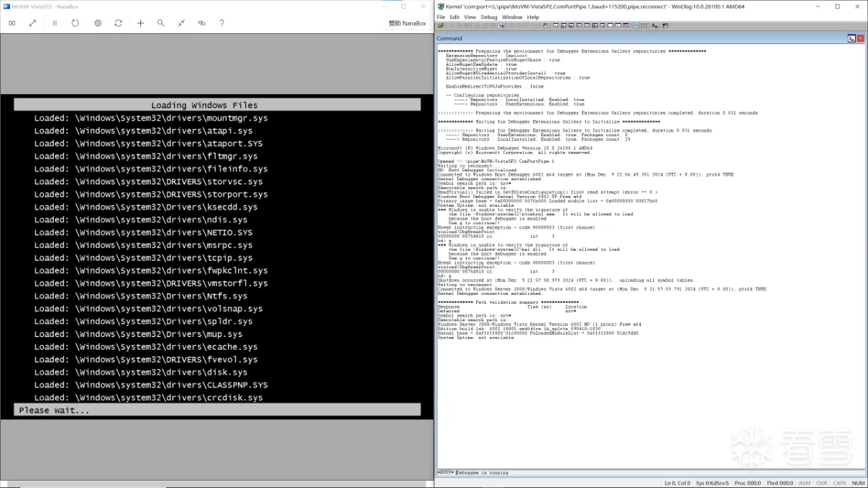Open the Edit menu in WinDbg
868x488 pixels.
point(454,17)
